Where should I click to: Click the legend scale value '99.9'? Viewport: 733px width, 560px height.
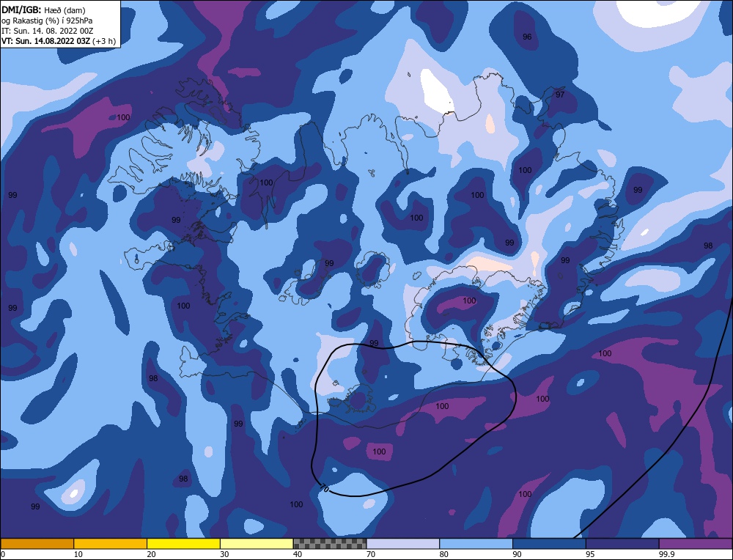click(x=666, y=554)
